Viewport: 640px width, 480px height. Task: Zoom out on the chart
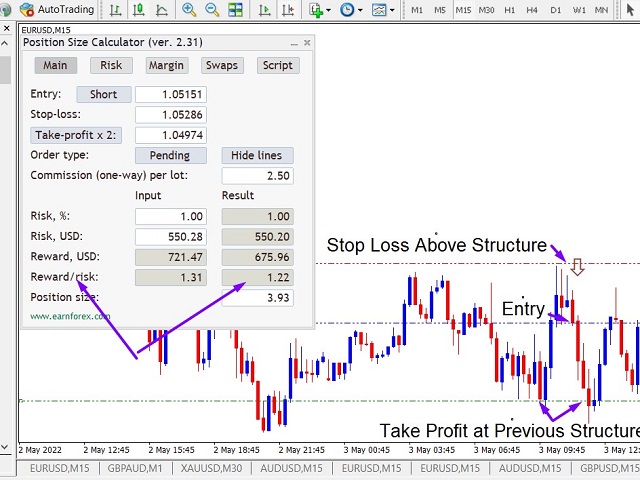pos(212,9)
